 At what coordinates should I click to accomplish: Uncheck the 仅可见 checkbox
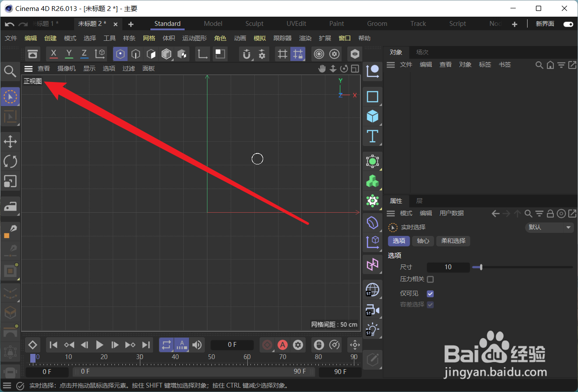(x=430, y=293)
